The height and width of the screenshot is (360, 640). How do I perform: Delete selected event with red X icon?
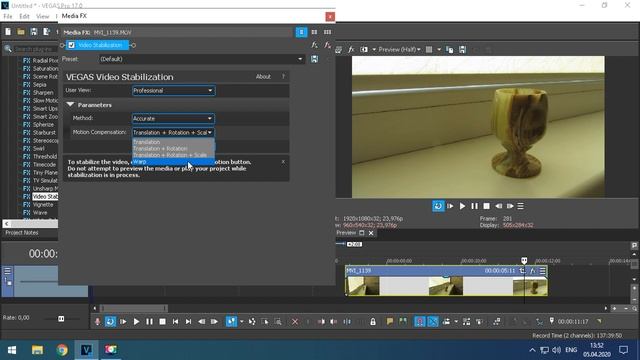click(295, 322)
